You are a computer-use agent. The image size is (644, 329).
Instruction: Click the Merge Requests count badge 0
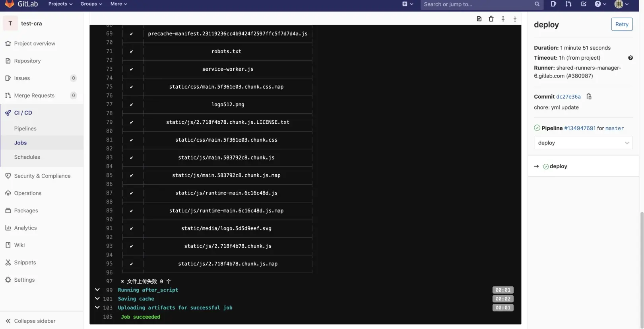73,95
